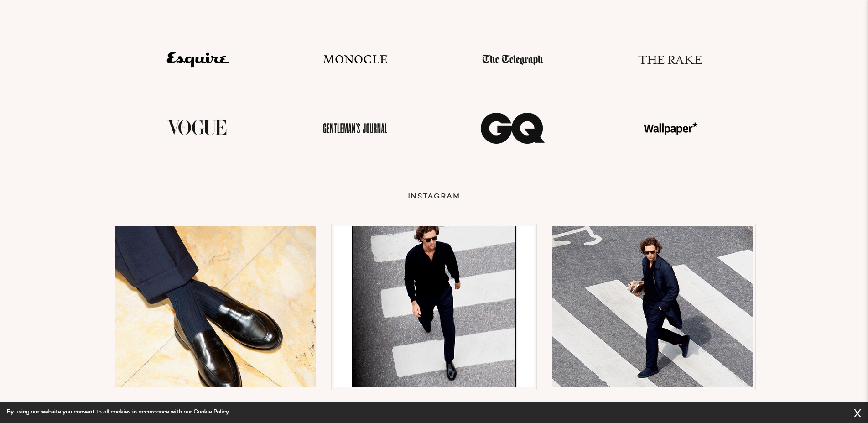Screen dimensions: 868x423
Task: Open the Monocle press logo
Action: [355, 59]
